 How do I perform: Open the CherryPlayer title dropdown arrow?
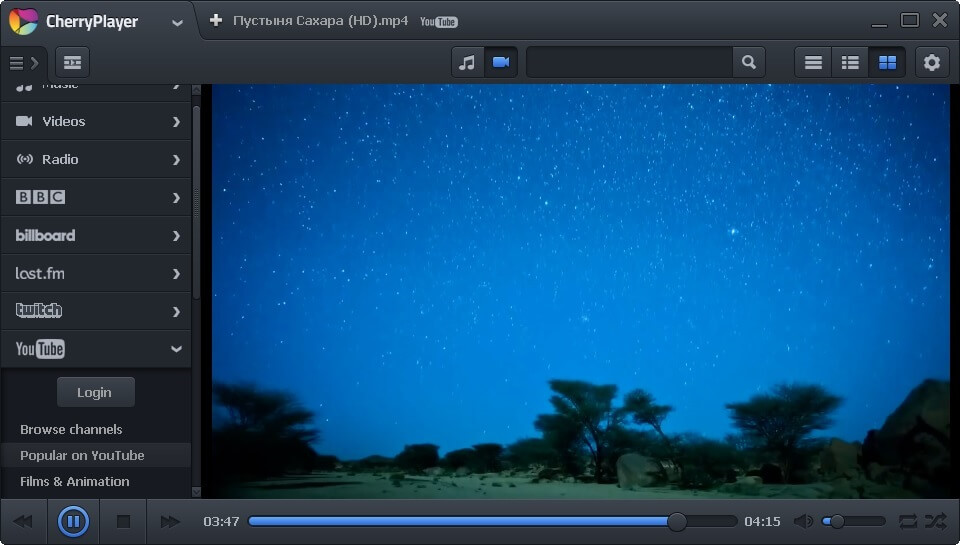[177, 22]
